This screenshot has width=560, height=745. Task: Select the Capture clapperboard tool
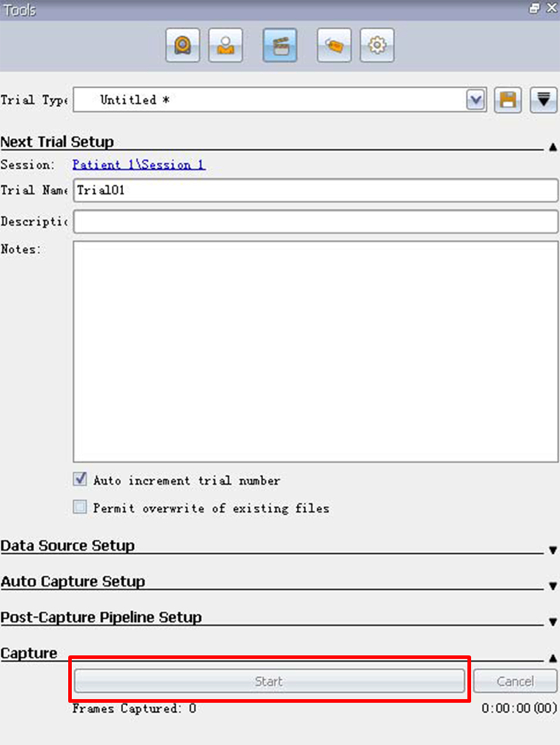279,45
